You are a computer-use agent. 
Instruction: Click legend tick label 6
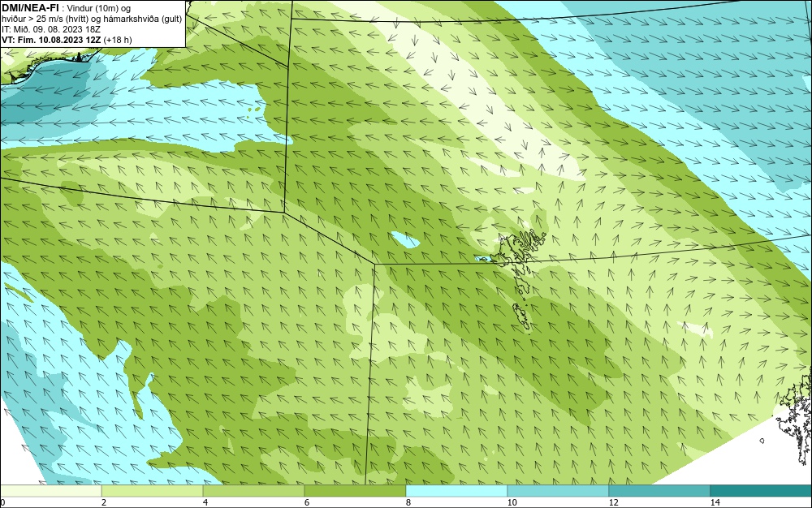pos(307,502)
